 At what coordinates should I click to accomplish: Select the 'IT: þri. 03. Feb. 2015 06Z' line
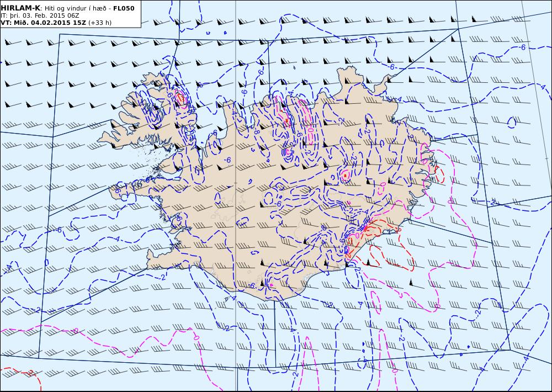40,16
